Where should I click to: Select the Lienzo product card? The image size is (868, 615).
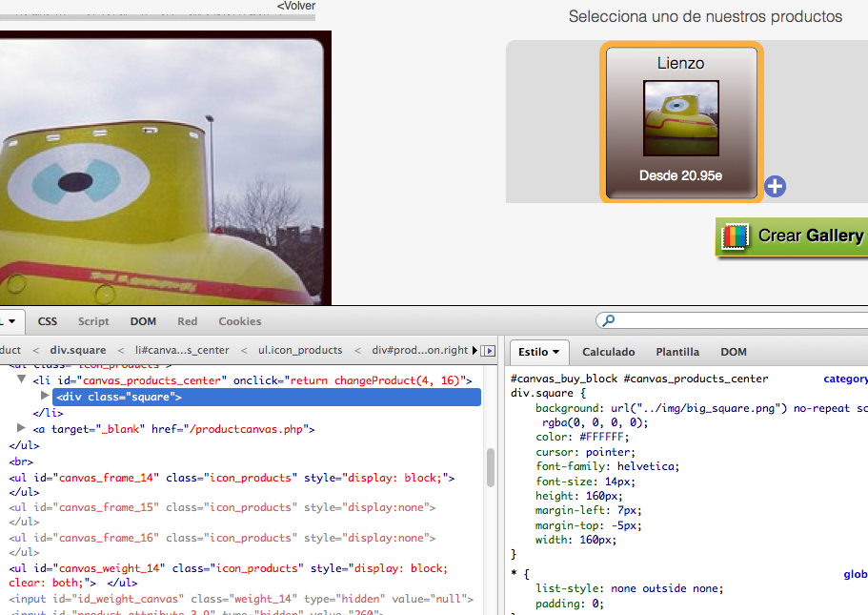[x=681, y=122]
